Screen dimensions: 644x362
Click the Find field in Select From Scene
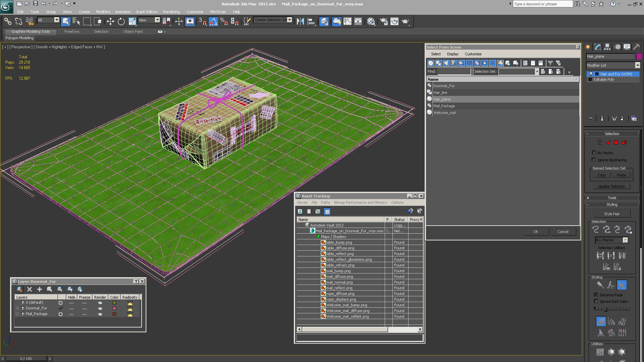tap(454, 71)
